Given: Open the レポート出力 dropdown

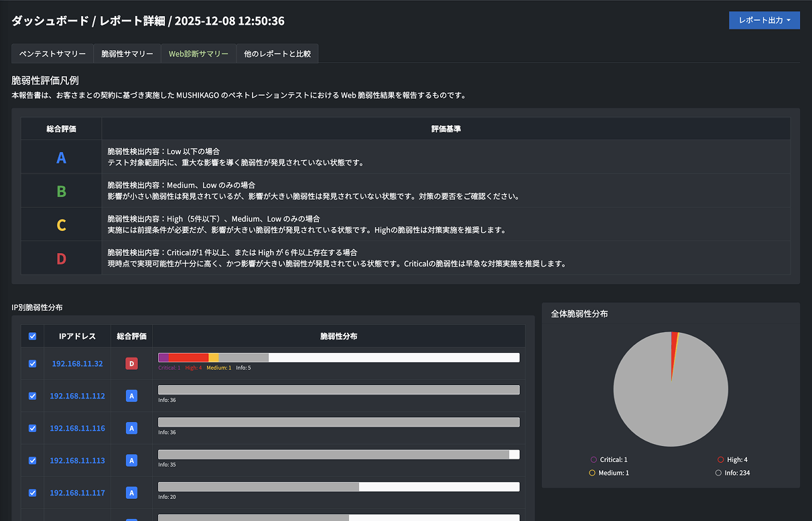Looking at the screenshot, I should click(x=764, y=20).
